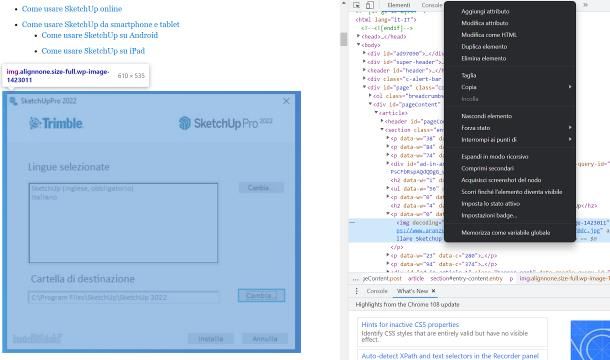610x360 pixels.
Task: Click the Elements panel vertical scrollbar thumb
Action: pos(344,39)
